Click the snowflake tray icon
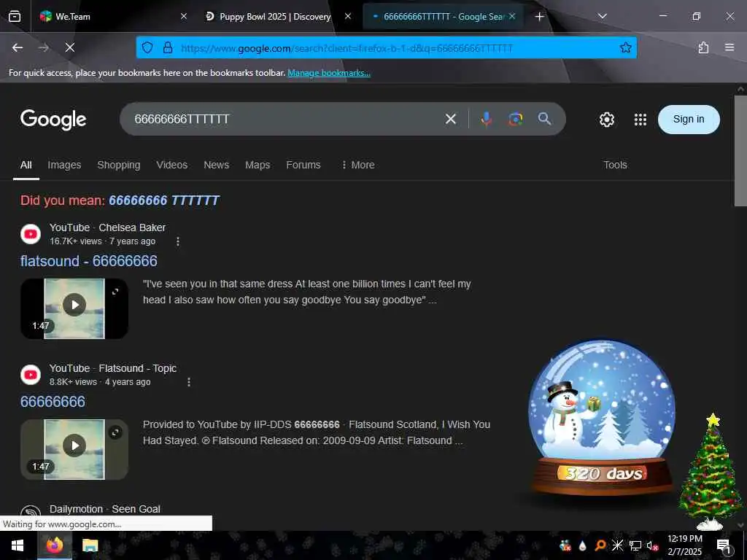 617,545
